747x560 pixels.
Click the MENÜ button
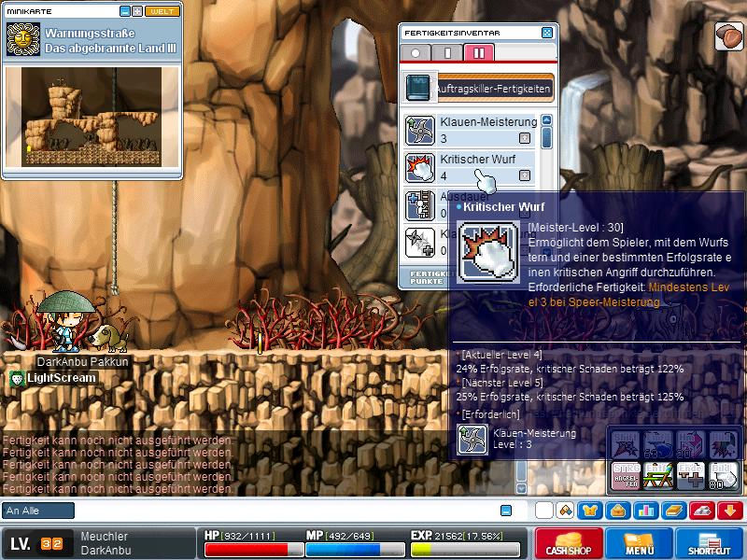coord(640,543)
